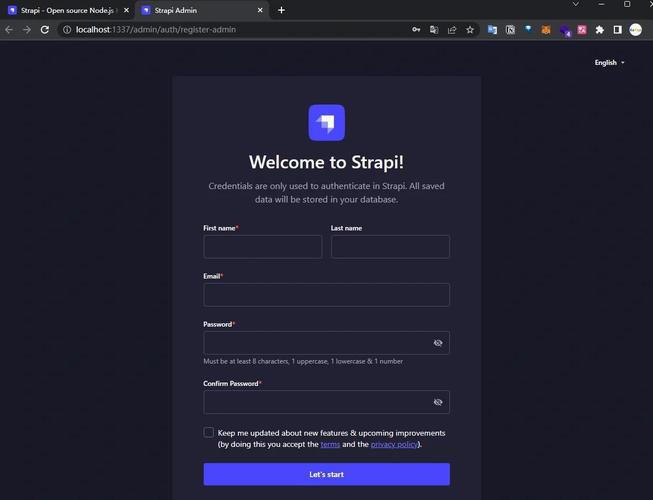The width and height of the screenshot is (653, 500).
Task: Open the blue diamond extension
Action: coord(528,29)
